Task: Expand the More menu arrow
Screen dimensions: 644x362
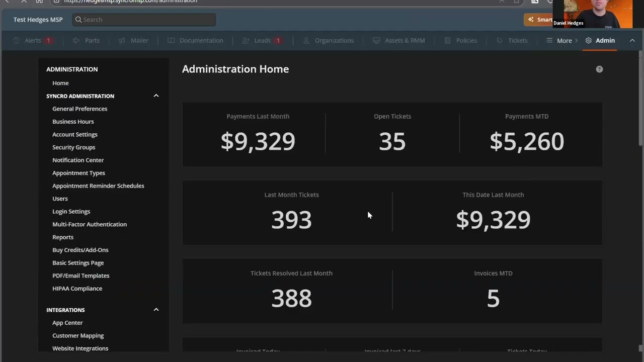Action: (x=577, y=40)
